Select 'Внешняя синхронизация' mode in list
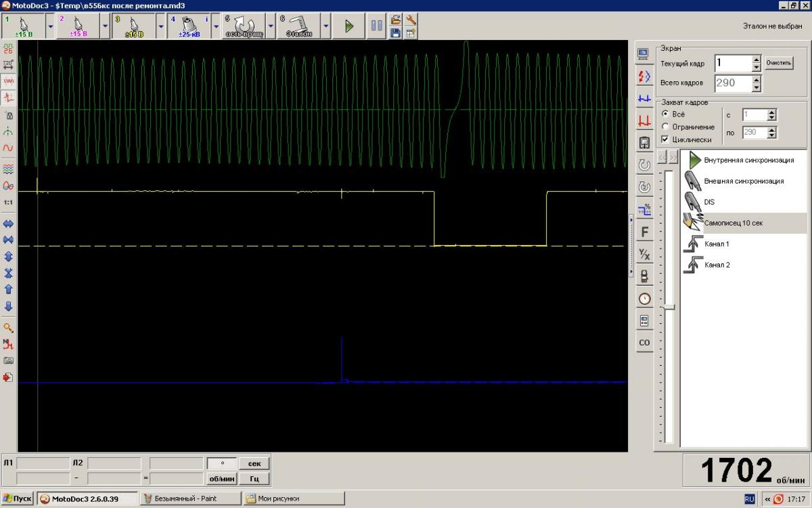Image resolution: width=812 pixels, height=508 pixels. tap(743, 182)
